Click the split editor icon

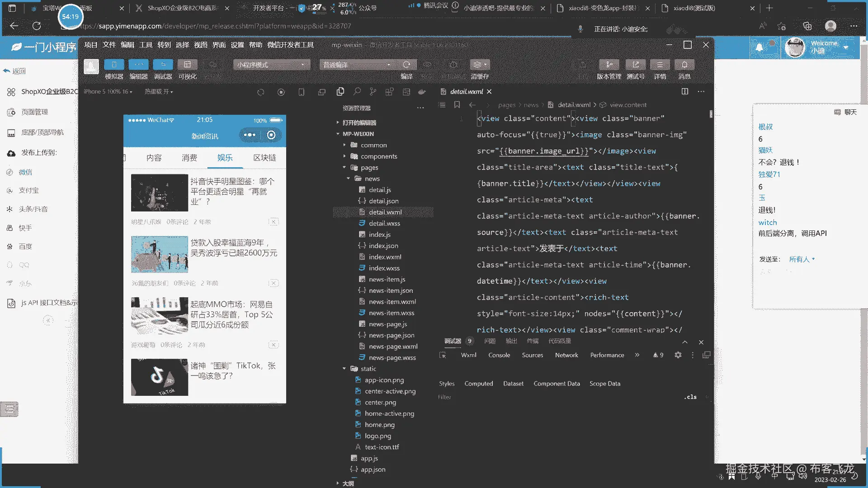(684, 92)
